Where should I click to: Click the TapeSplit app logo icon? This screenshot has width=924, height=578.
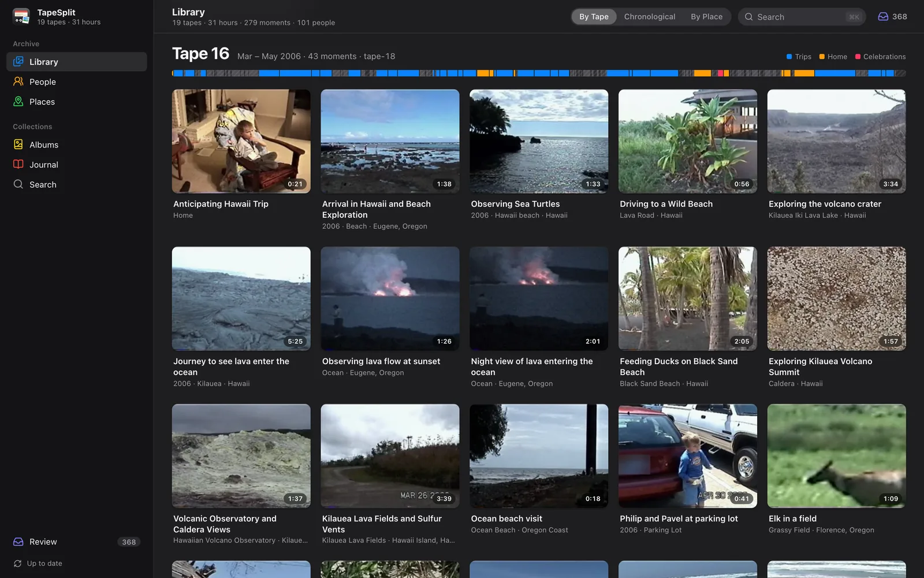point(21,17)
